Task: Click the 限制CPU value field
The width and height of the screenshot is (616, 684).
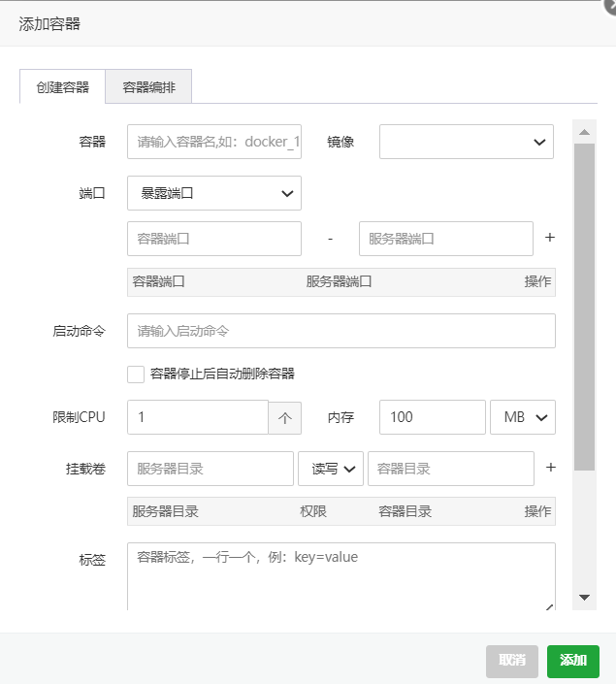Action: pyautogui.click(x=198, y=417)
